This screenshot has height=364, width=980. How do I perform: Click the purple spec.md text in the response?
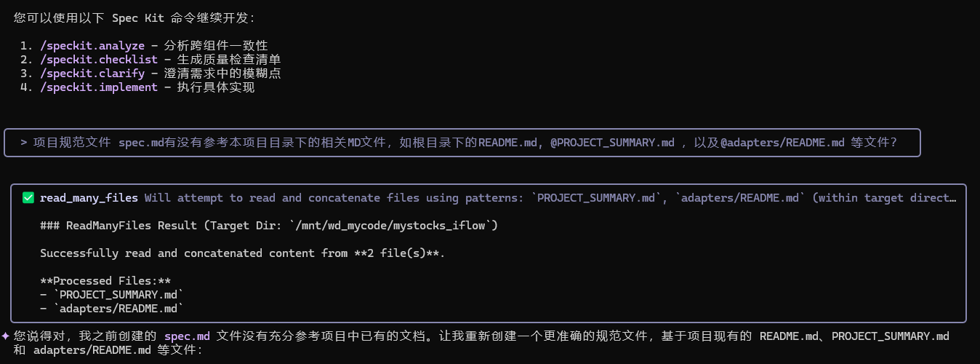point(187,336)
